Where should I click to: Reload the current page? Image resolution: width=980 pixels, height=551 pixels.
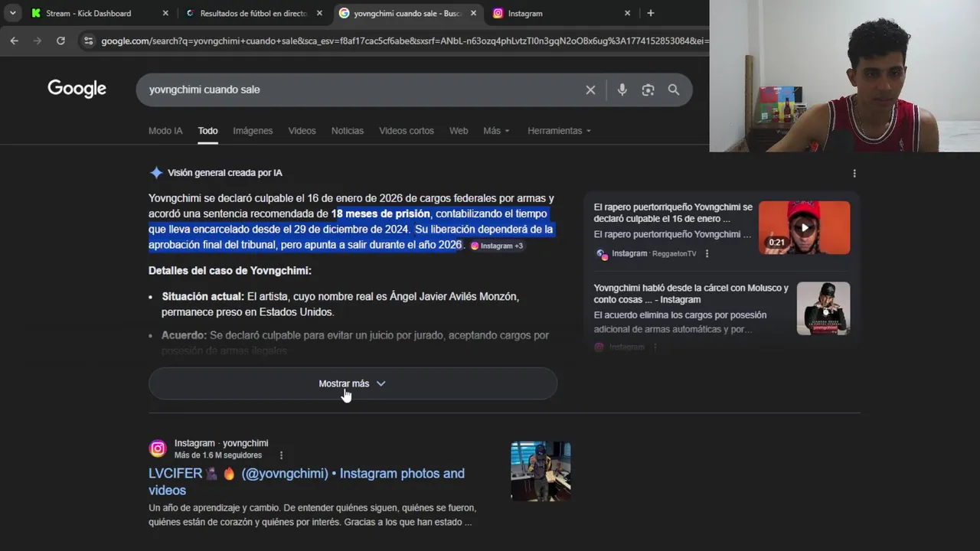(60, 41)
